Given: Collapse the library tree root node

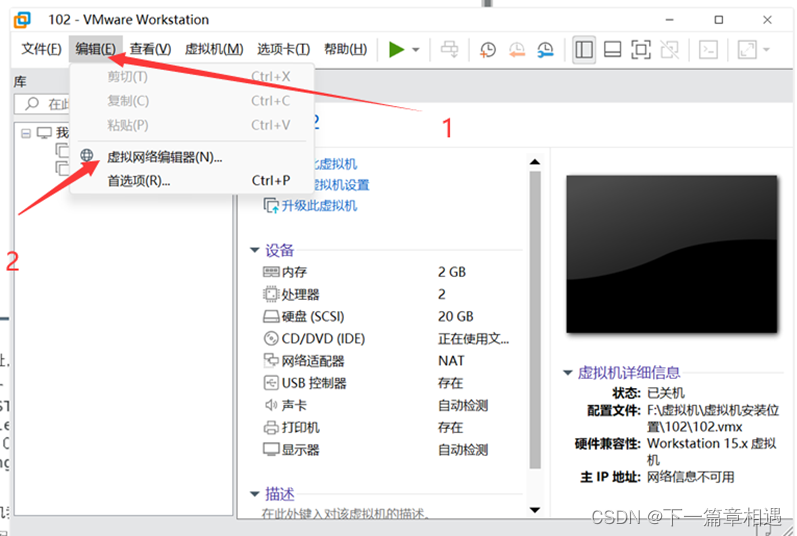Looking at the screenshot, I should coord(25,134).
